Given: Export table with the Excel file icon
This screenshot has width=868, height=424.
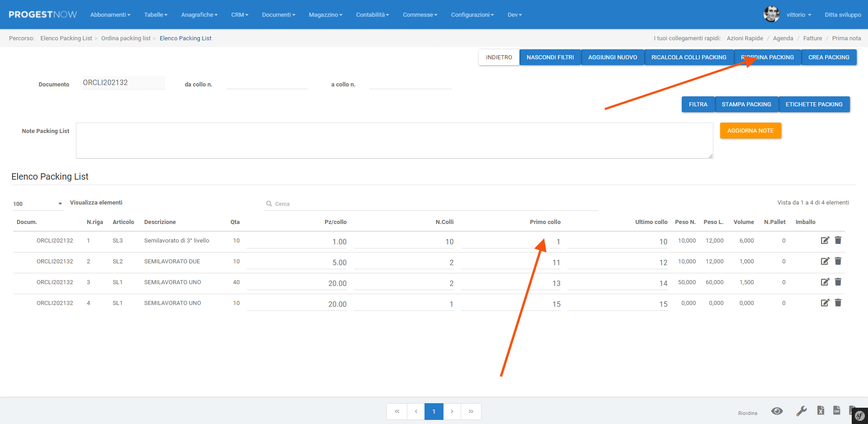Looking at the screenshot, I should click(x=821, y=410).
